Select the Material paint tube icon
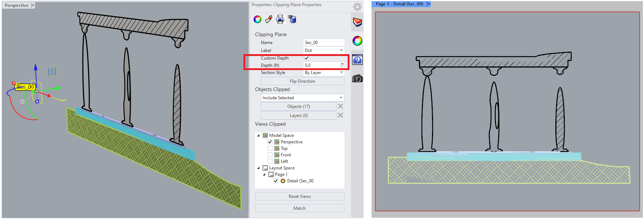The height and width of the screenshot is (221, 644). (x=268, y=19)
